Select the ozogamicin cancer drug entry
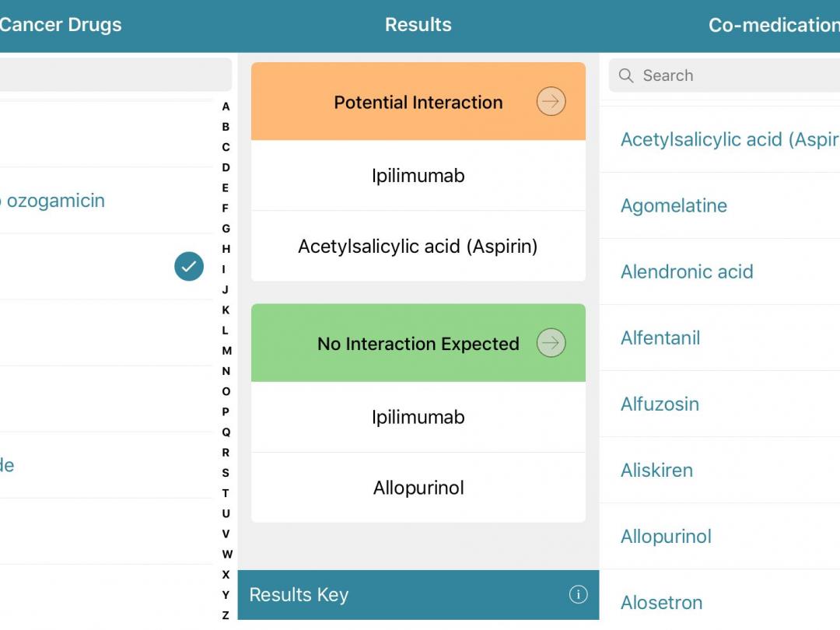This screenshot has height=630, width=840. (x=53, y=201)
